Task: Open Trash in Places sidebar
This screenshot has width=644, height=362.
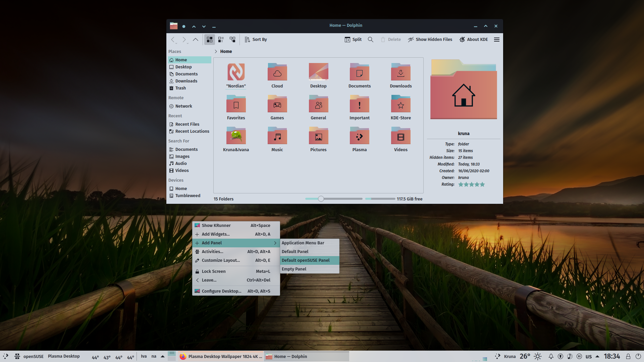Action: pos(190,88)
